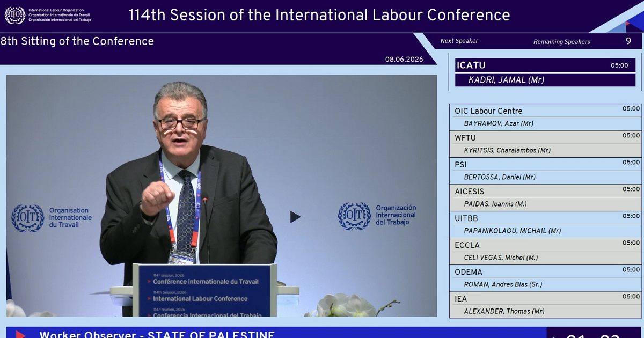Click the video stream of the speaker
Screen dimensions: 644x338
pos(222,195)
